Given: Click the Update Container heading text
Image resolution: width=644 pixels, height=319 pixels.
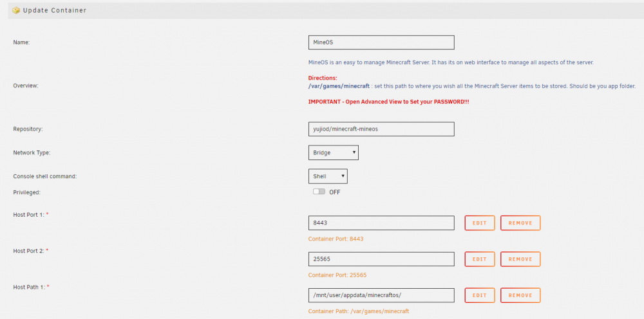Looking at the screenshot, I should point(55,11).
